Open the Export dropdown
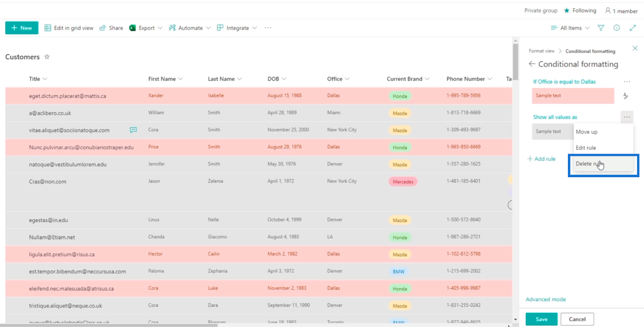Image resolution: width=644 pixels, height=327 pixels. (x=146, y=28)
